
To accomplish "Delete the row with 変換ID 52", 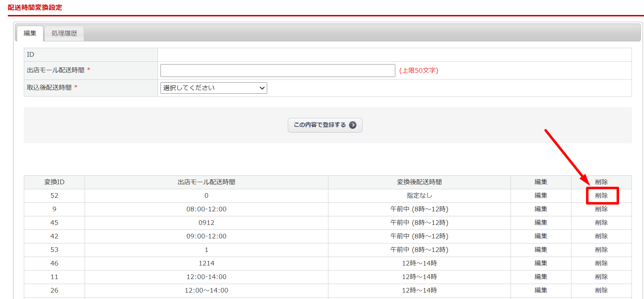I will (601, 196).
